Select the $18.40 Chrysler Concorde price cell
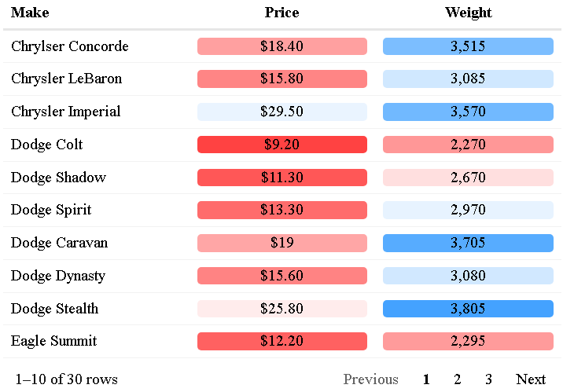This screenshot has height=392, width=563. click(281, 46)
